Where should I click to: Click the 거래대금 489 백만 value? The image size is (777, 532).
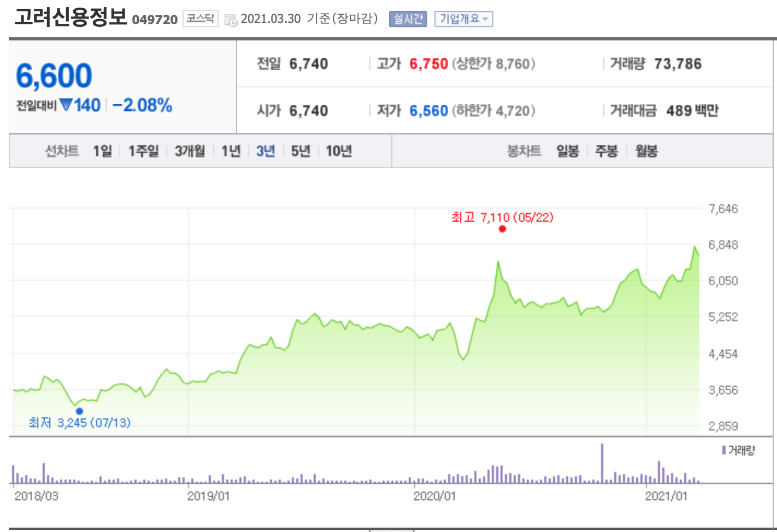point(692,111)
